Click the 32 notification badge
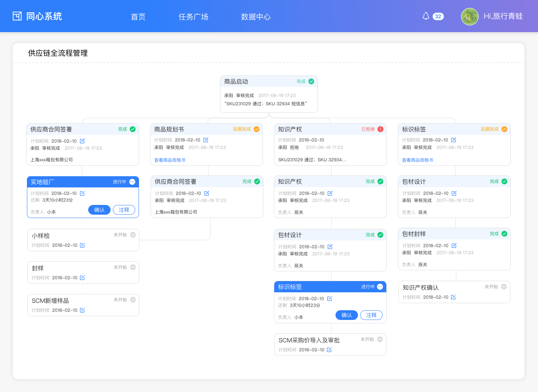This screenshot has width=538, height=392. tap(438, 16)
